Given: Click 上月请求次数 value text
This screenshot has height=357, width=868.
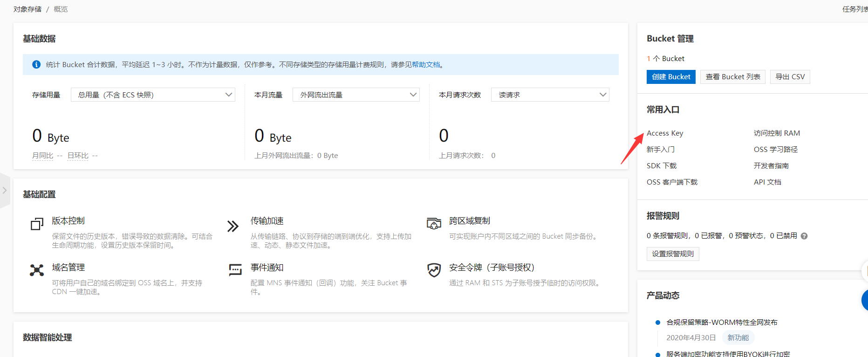Looking at the screenshot, I should [467, 156].
